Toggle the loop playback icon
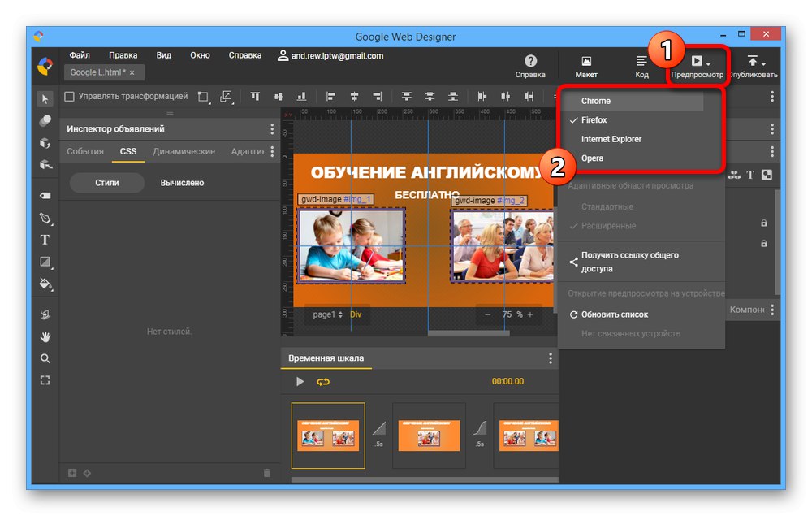 pyautogui.click(x=323, y=382)
